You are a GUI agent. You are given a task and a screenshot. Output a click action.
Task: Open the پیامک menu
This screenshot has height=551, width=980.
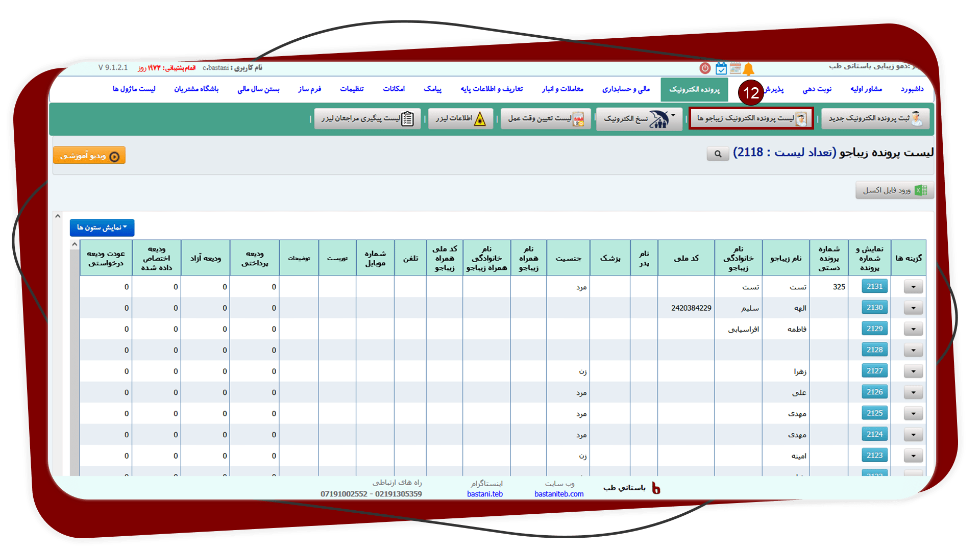click(x=432, y=89)
